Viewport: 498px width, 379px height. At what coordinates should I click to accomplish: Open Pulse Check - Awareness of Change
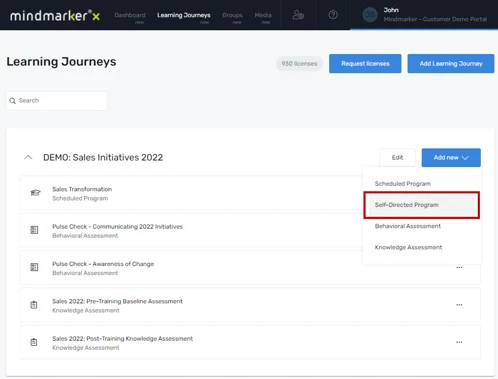[x=250, y=268]
